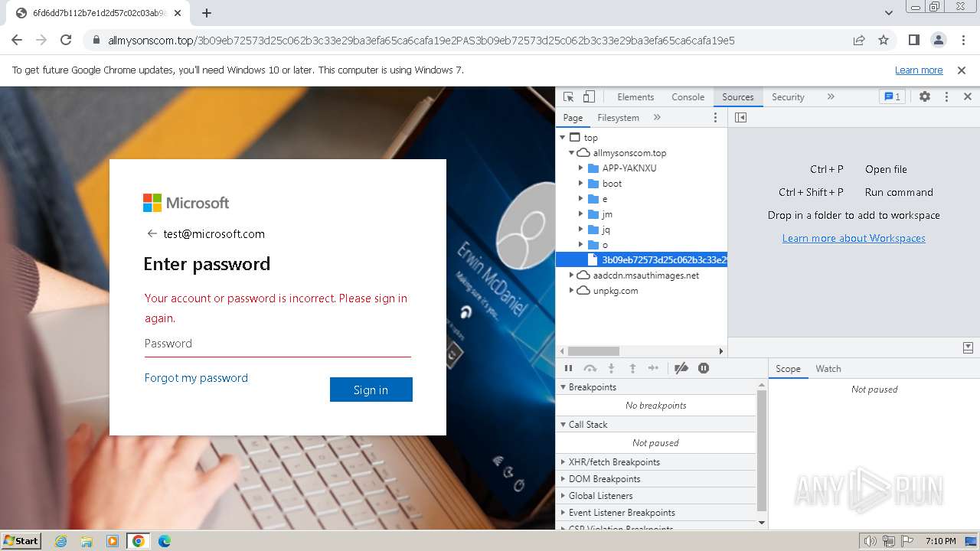Expand the e folder
Image resolution: width=980 pixels, height=551 pixels.
point(581,199)
